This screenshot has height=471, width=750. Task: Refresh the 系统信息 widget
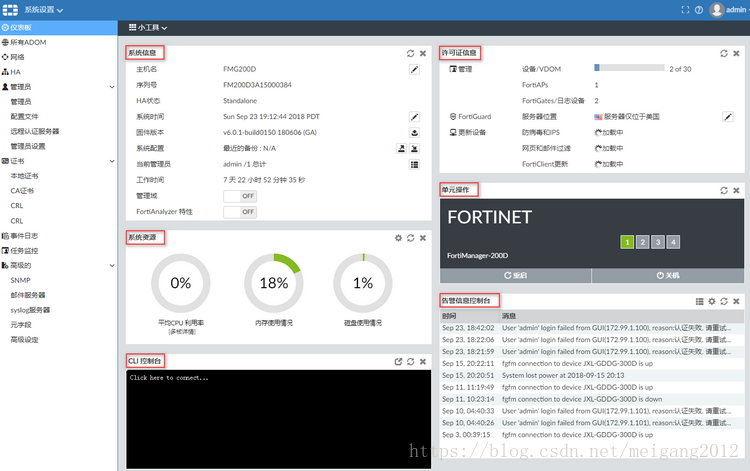click(410, 54)
